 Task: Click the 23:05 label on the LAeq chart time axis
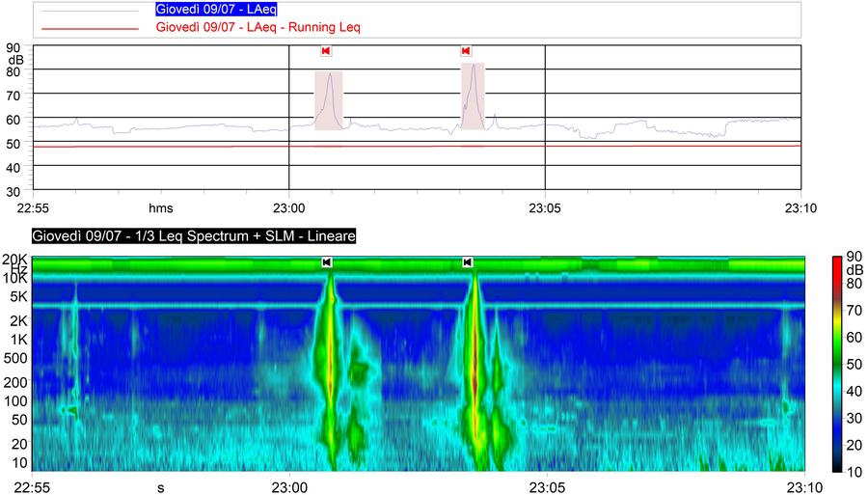pos(545,208)
